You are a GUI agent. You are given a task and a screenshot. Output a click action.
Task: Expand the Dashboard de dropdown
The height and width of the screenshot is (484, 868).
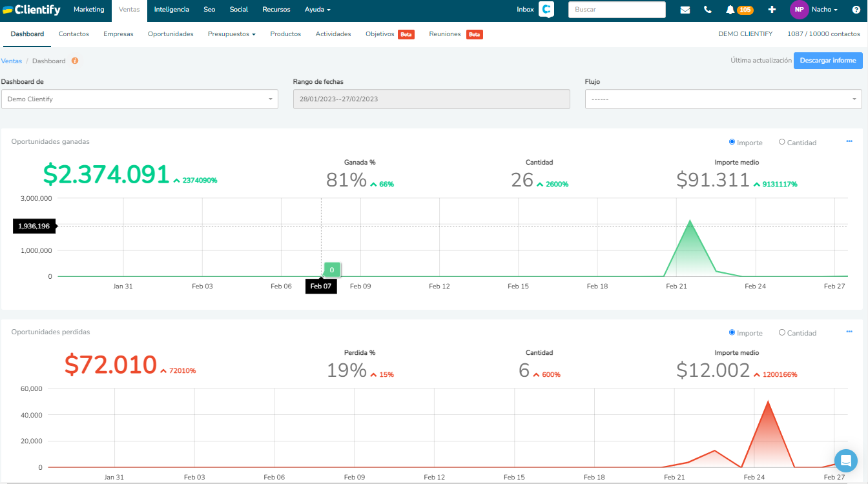(139, 99)
